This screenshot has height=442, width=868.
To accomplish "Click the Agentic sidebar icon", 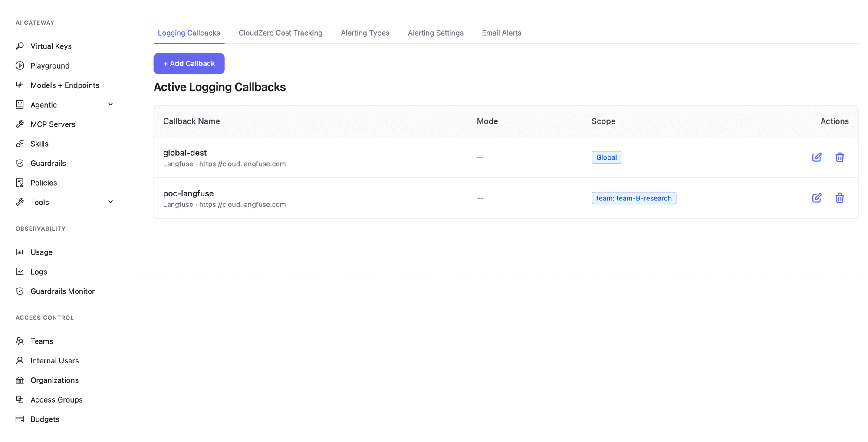I will 20,105.
